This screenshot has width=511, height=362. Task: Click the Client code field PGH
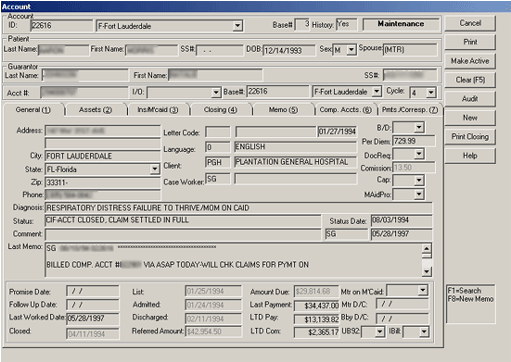pyautogui.click(x=218, y=162)
